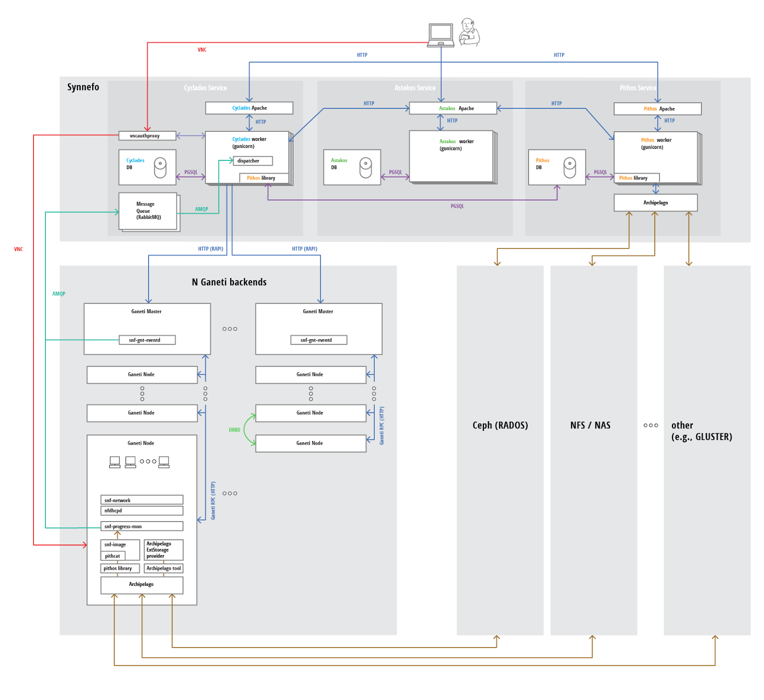Click Pithos library box inside Pithos worker
This screenshot has height=700, width=764.
pos(637,178)
